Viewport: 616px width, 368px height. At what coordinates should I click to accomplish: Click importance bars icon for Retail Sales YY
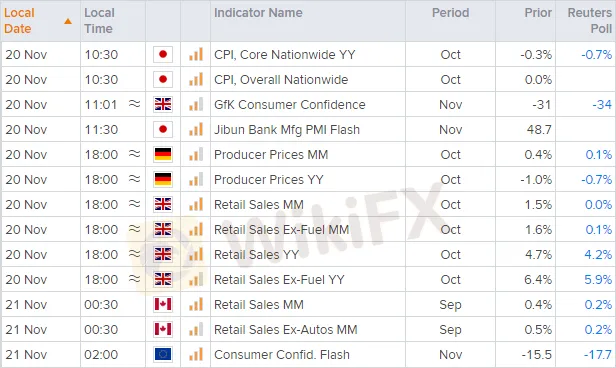click(x=196, y=254)
